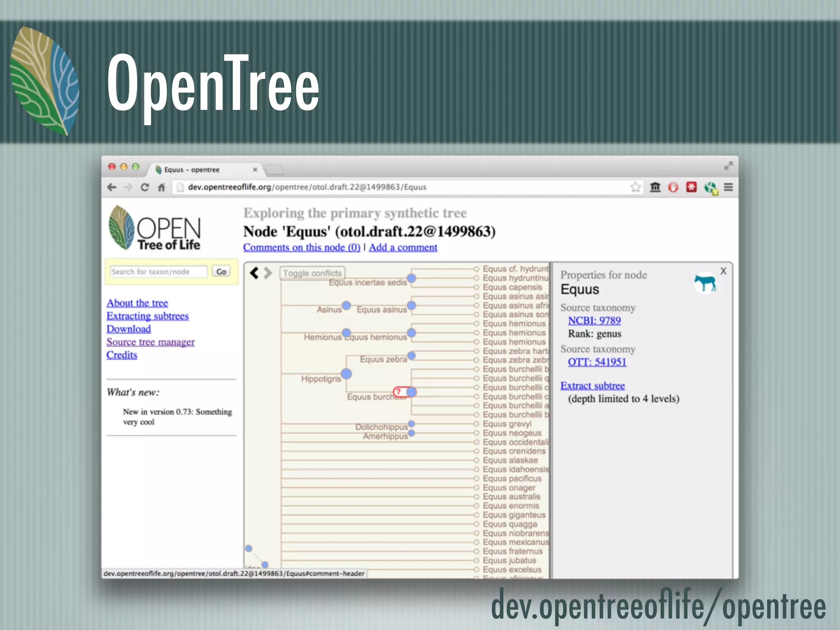Image resolution: width=840 pixels, height=630 pixels.
Task: Click the Search for taxon/node field
Action: point(159,272)
